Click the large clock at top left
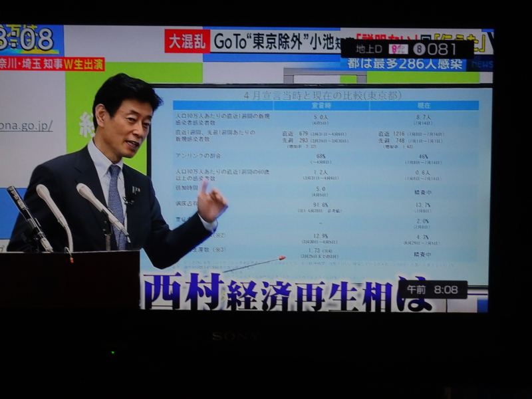Screen dimensions: 532x399 (x=27, y=39)
